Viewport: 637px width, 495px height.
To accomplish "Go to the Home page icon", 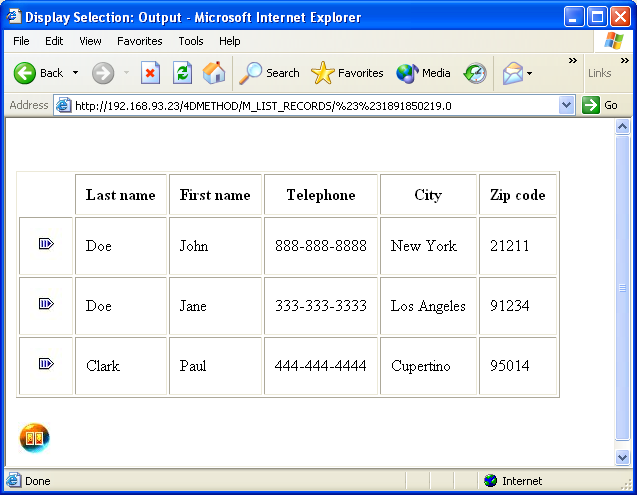I will 214,73.
